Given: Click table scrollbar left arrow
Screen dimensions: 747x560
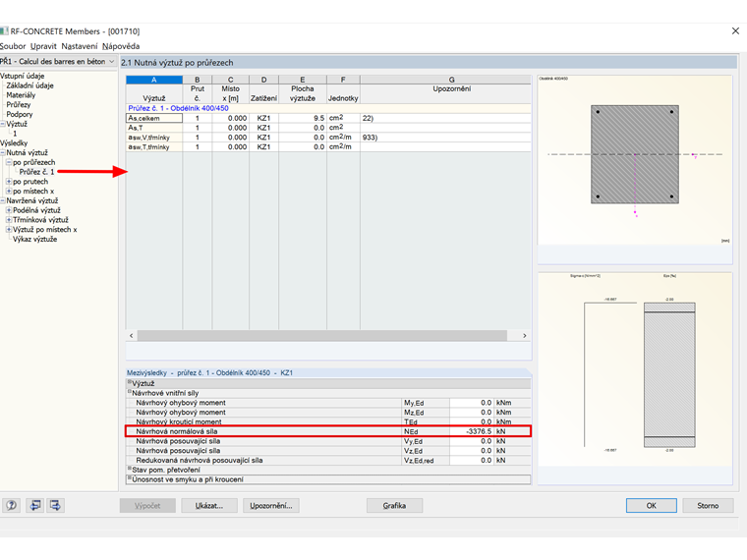Looking at the screenshot, I should coord(132,336).
